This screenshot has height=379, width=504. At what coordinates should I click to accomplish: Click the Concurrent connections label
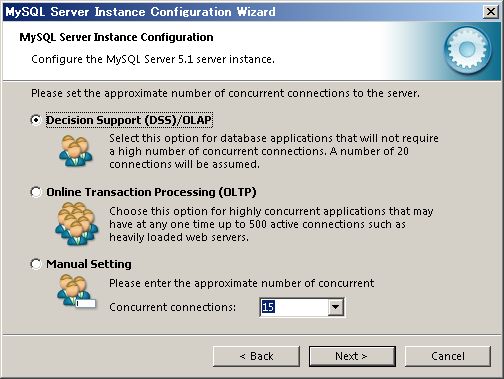click(x=172, y=307)
